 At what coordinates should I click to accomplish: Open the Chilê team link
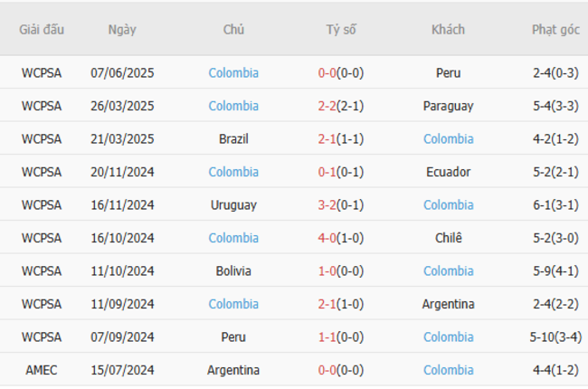tap(448, 238)
